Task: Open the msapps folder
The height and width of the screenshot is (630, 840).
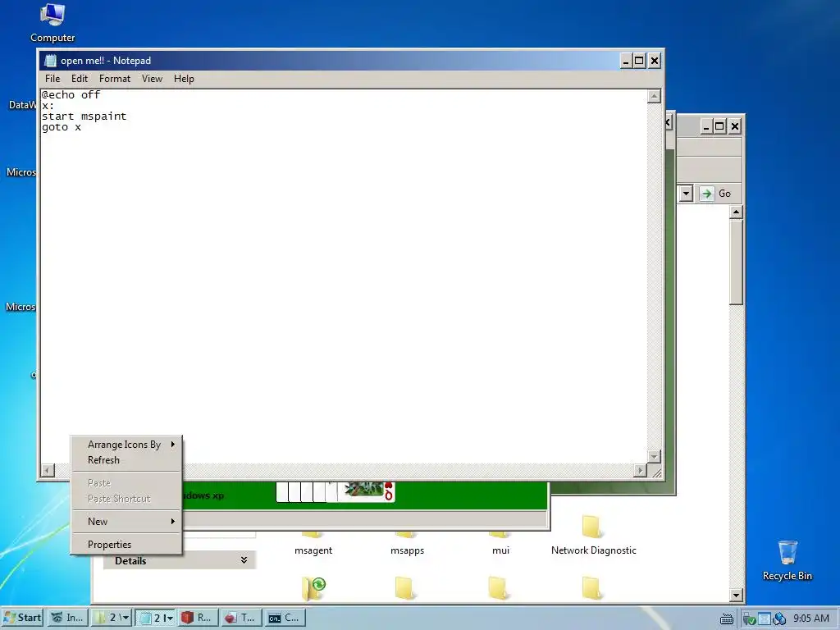Action: [x=407, y=542]
